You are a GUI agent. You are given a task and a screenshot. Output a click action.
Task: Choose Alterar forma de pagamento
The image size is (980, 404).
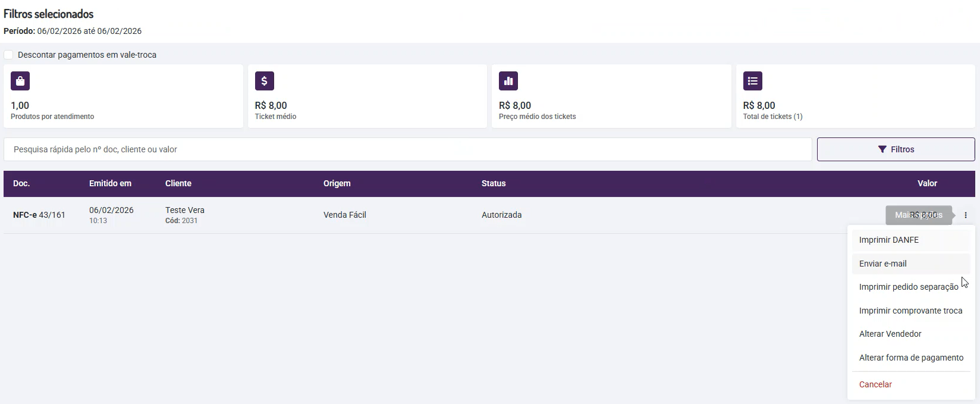tap(911, 358)
